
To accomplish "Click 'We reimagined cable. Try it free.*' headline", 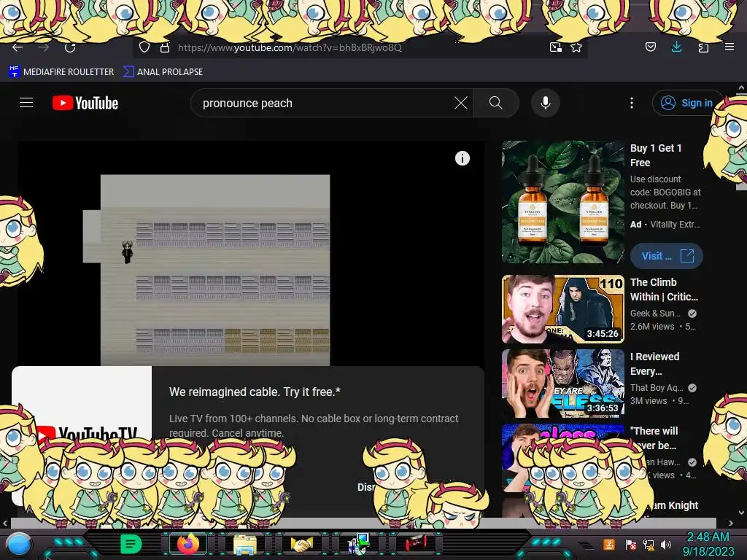I will [x=255, y=392].
